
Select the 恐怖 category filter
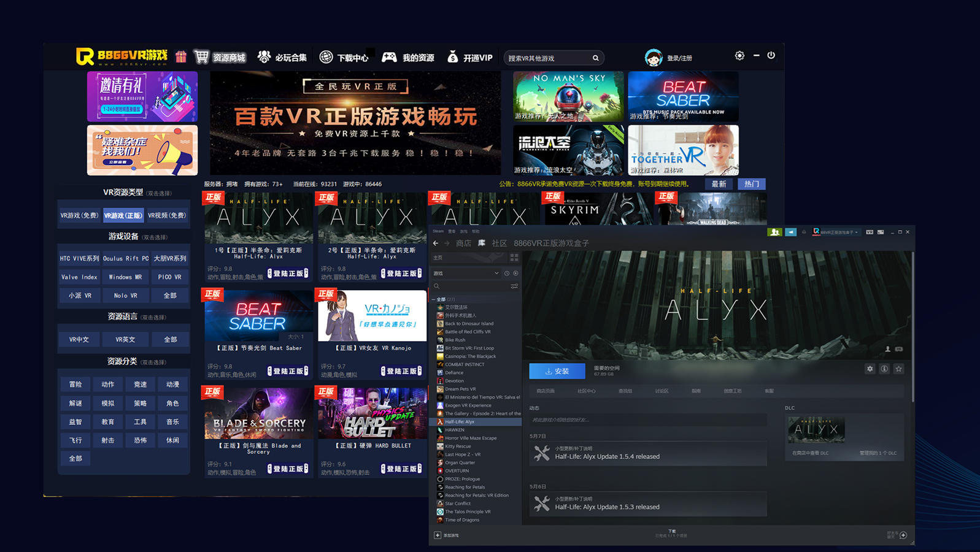tap(141, 440)
